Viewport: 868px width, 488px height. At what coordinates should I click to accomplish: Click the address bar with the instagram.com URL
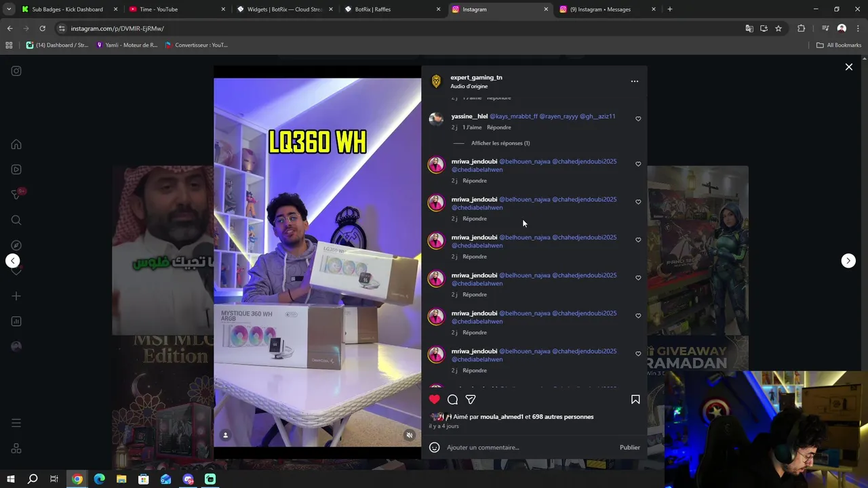(x=400, y=28)
